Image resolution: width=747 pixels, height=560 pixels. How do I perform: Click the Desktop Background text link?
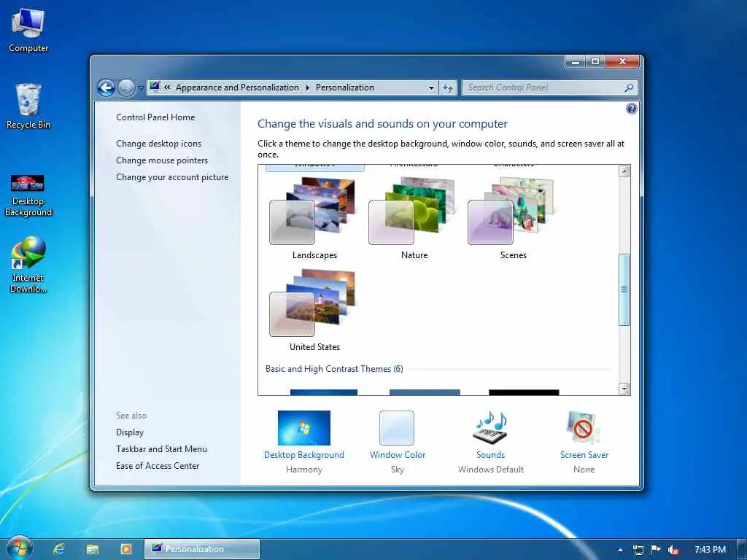coord(304,455)
